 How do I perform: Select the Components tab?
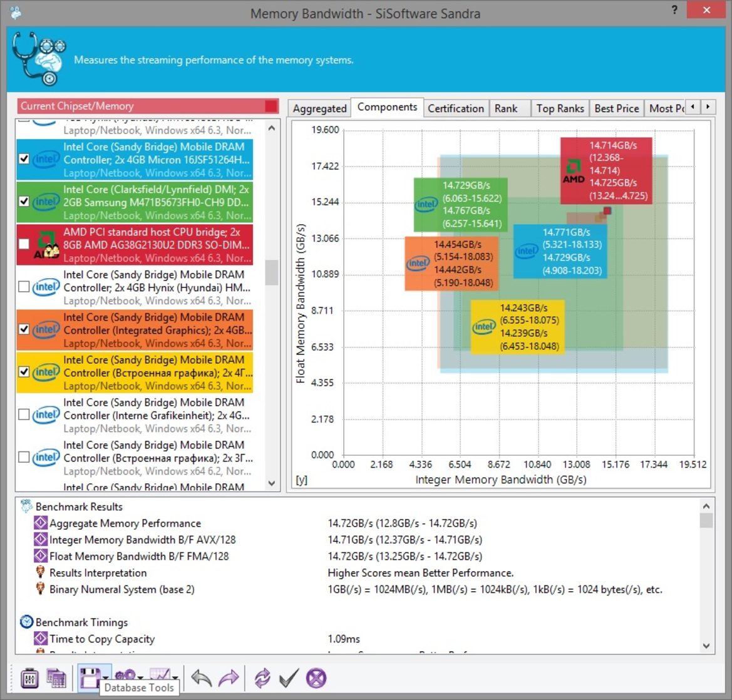387,107
